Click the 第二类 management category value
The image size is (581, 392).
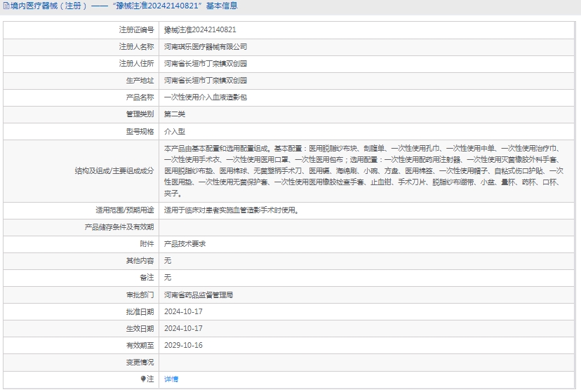pyautogui.click(x=175, y=114)
